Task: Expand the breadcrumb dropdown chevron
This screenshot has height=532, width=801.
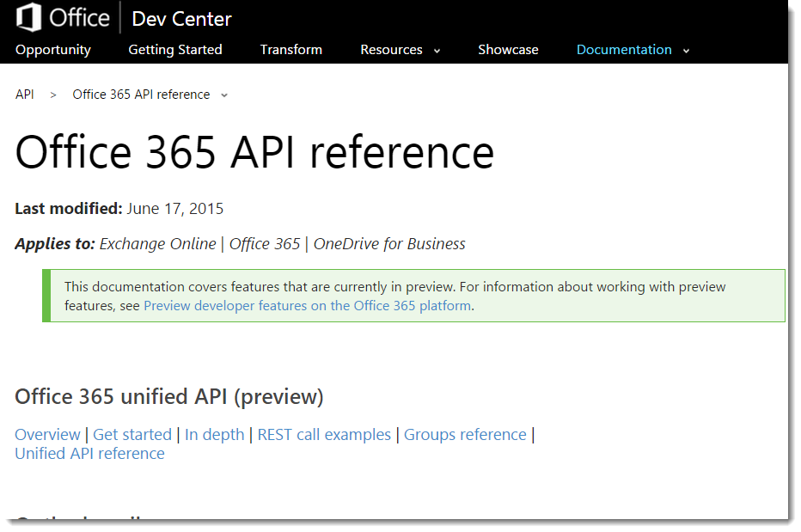Action: coord(223,95)
